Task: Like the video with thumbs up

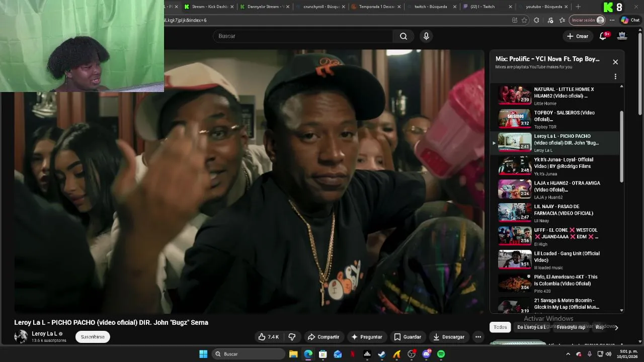Action: pyautogui.click(x=269, y=337)
